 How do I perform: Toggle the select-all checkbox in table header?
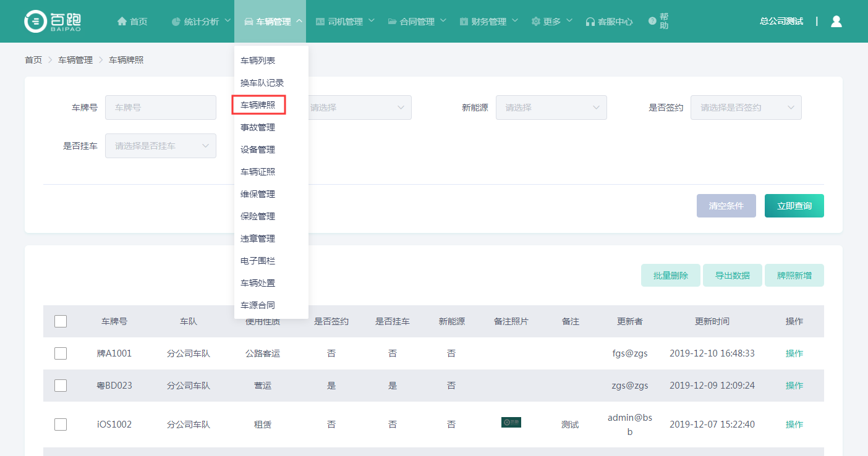tap(61, 321)
